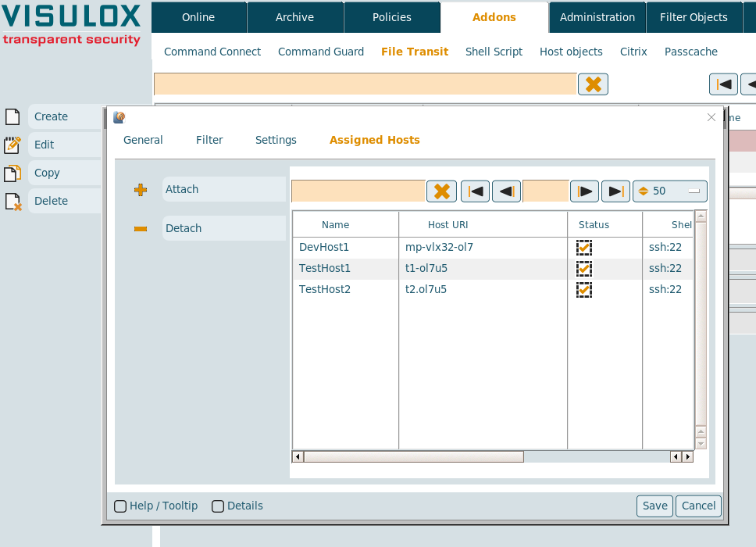Open the Policies main tab

coord(392,17)
